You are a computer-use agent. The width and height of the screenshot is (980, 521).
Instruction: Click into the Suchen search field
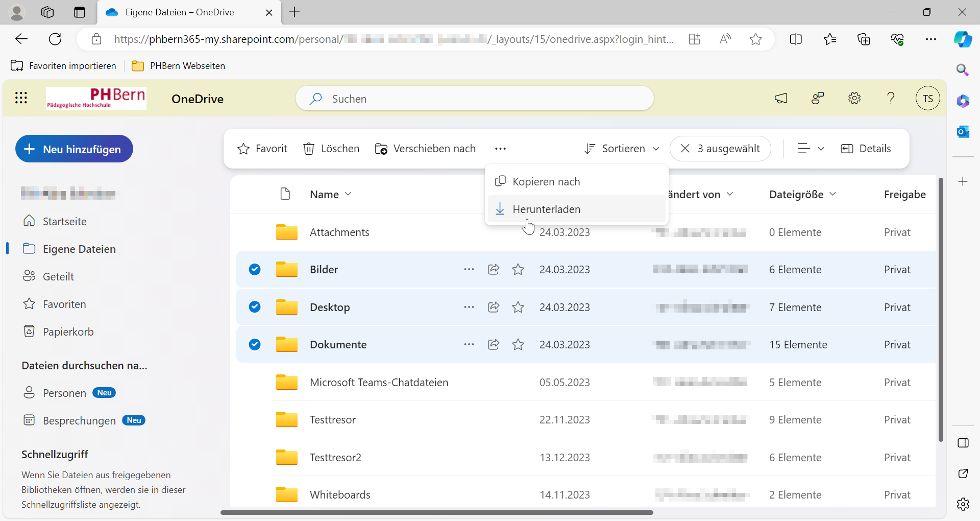click(475, 99)
